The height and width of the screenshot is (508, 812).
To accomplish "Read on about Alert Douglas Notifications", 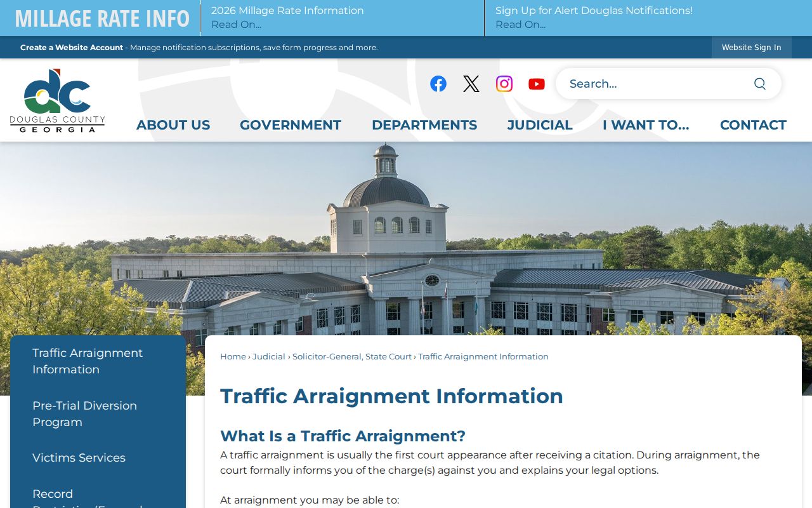I will [520, 25].
